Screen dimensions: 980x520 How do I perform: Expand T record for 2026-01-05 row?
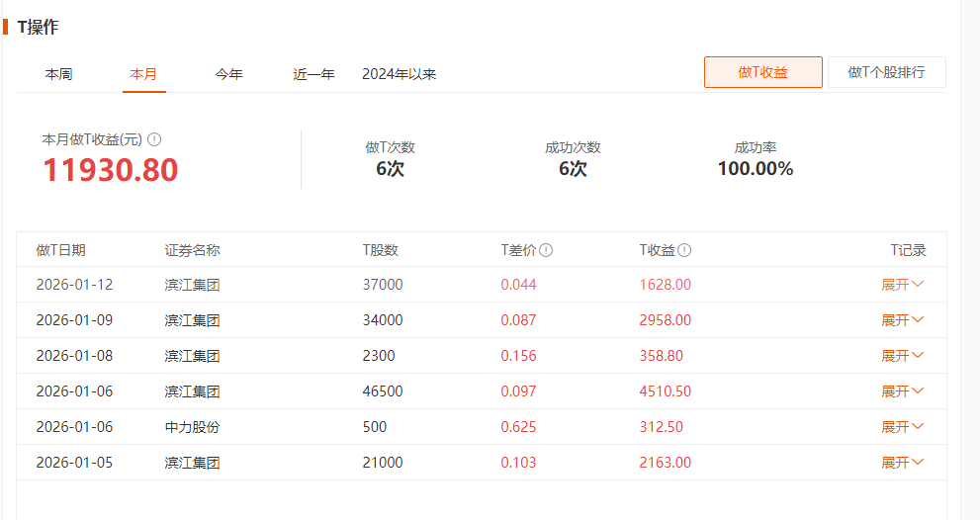coord(902,463)
